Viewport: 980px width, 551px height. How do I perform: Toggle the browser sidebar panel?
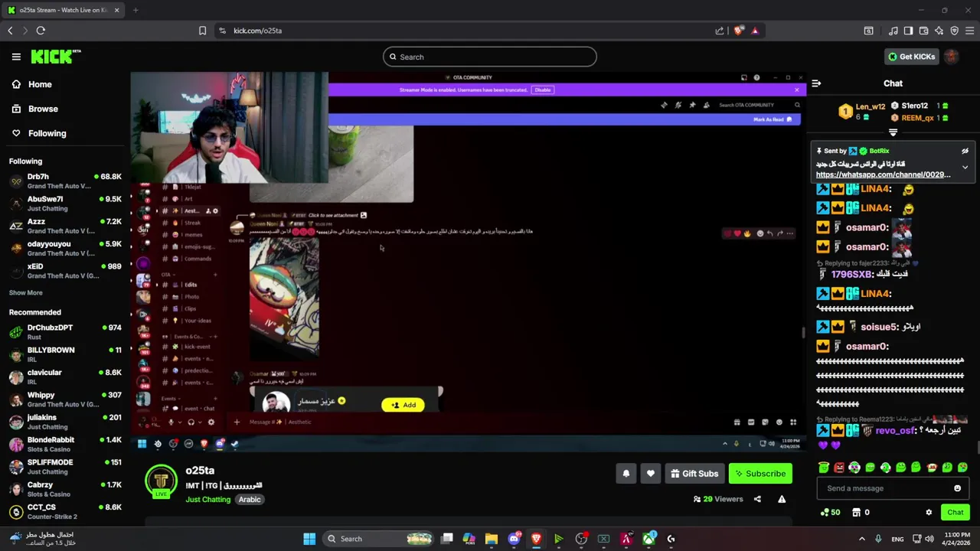point(908,31)
